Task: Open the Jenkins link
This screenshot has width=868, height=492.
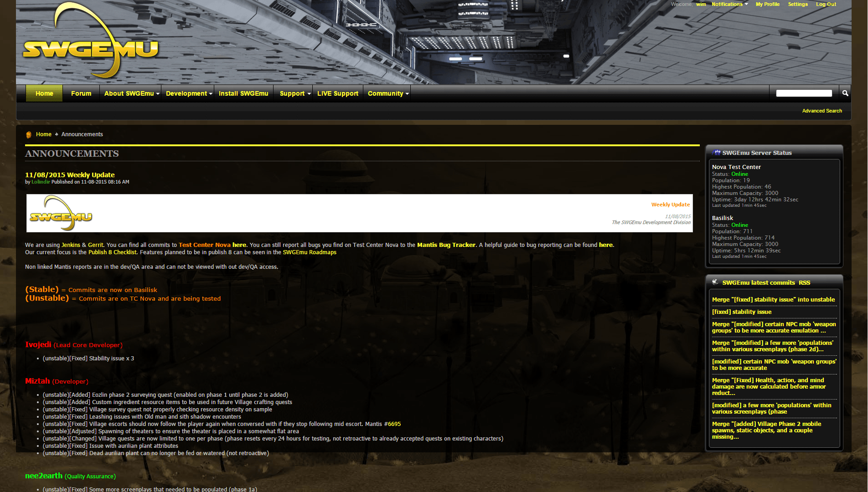Action: point(71,245)
